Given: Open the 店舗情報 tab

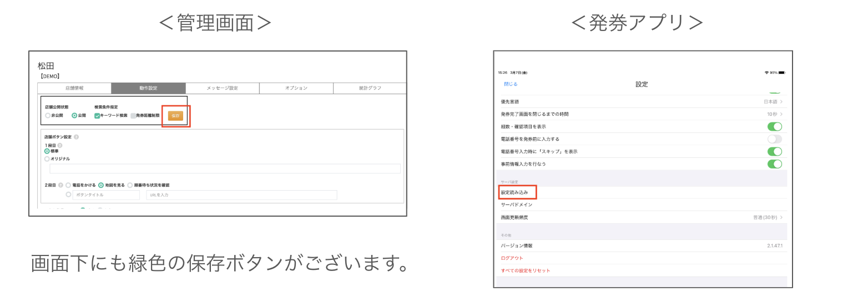Looking at the screenshot, I should (x=74, y=88).
